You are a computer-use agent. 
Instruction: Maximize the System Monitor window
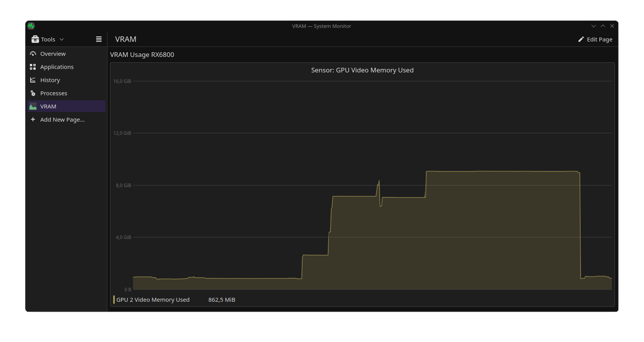click(x=603, y=26)
